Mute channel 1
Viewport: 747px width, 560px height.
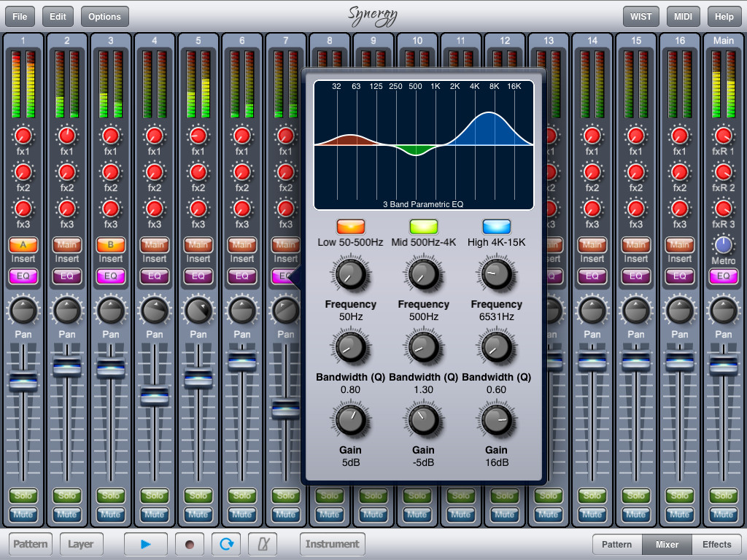tap(23, 515)
